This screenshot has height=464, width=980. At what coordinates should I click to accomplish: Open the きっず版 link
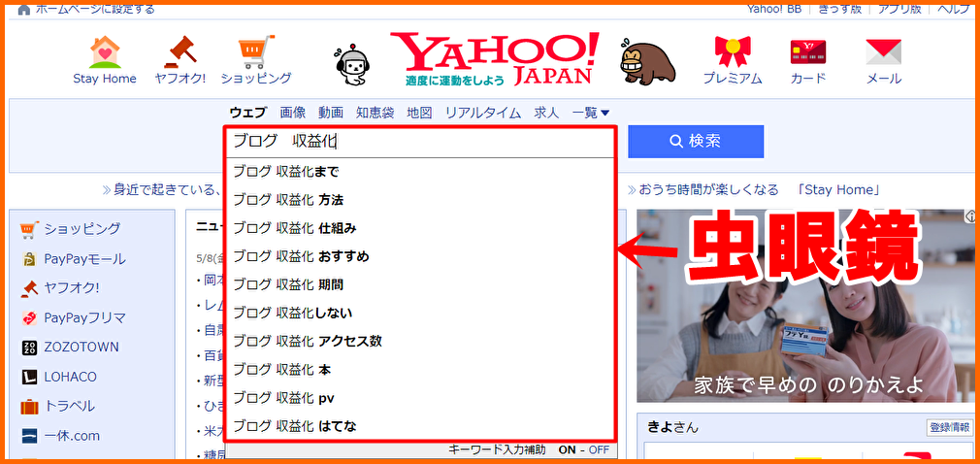point(840,10)
